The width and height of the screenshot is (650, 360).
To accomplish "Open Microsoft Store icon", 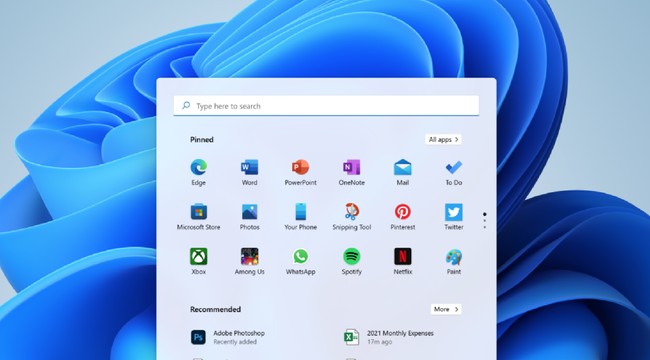I will (x=199, y=212).
